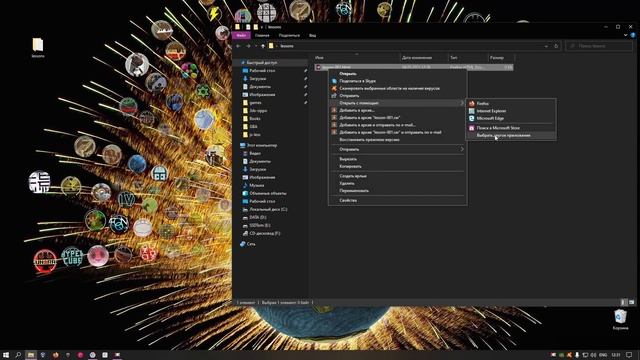640x360 pixels.
Task: Open 'Видео' under This PC
Action: click(255, 153)
